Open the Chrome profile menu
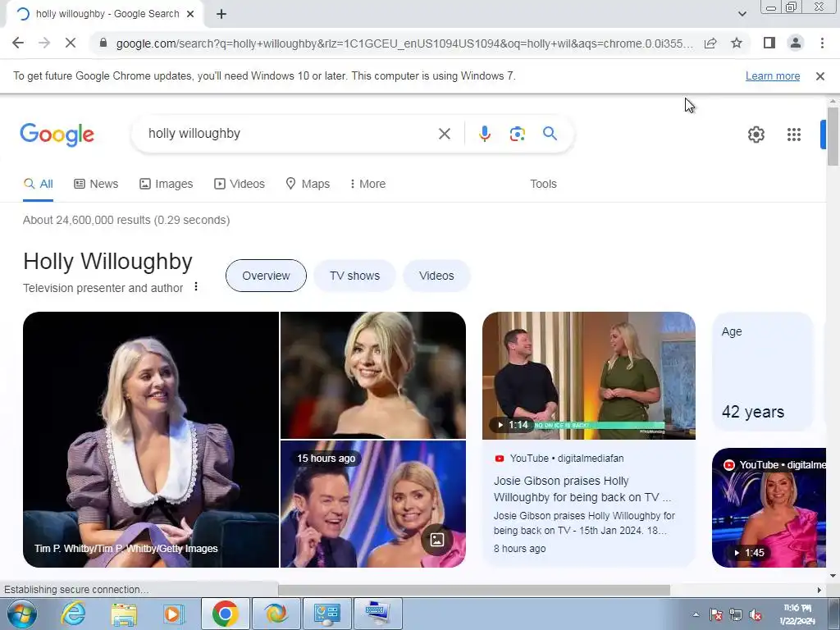 coord(796,43)
